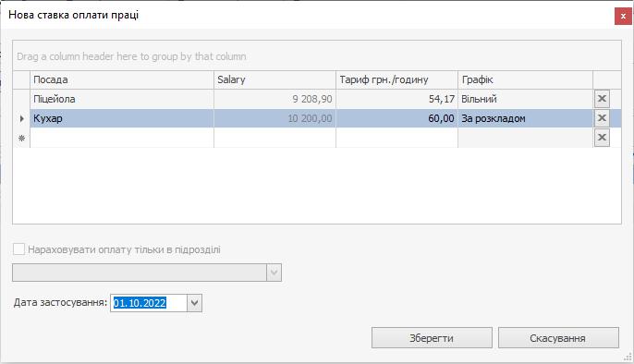This screenshot has height=364, width=634.
Task: Select the За розкладом schedule cell
Action: pyautogui.click(x=525, y=118)
